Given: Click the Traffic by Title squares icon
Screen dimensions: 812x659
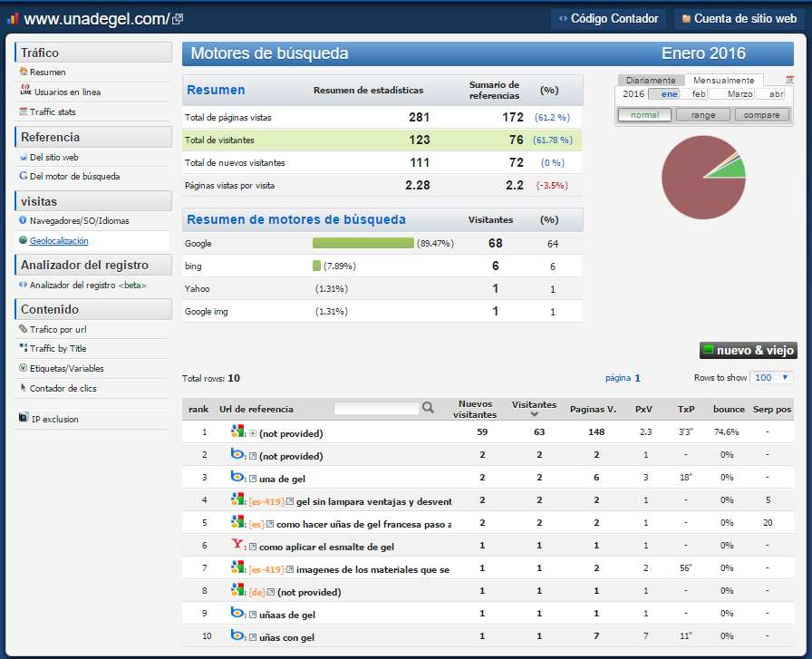Looking at the screenshot, I should coord(24,348).
